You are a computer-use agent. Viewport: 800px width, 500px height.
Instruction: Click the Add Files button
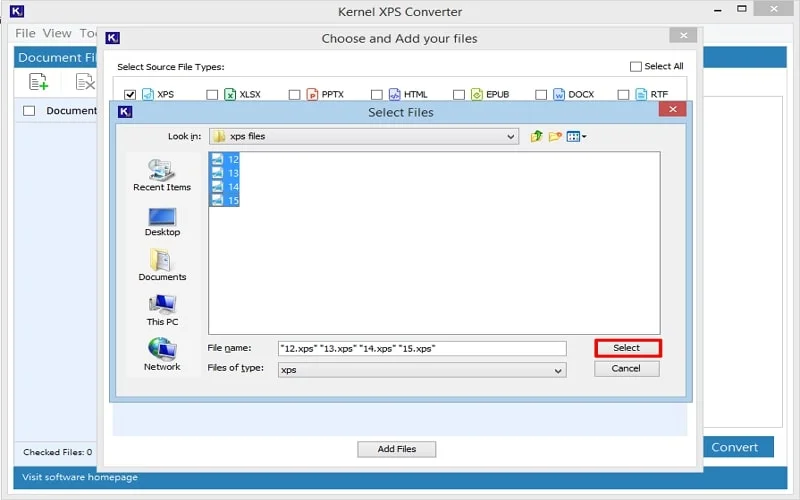(x=396, y=449)
